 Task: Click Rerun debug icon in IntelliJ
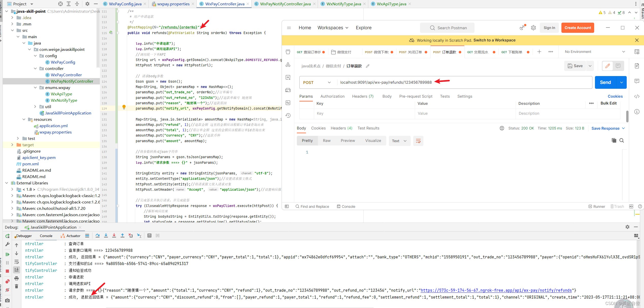coord(7,236)
